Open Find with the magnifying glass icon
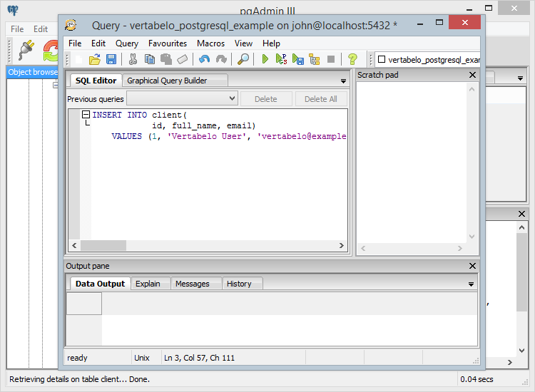Screen dimensions: 535x392 point(243,59)
